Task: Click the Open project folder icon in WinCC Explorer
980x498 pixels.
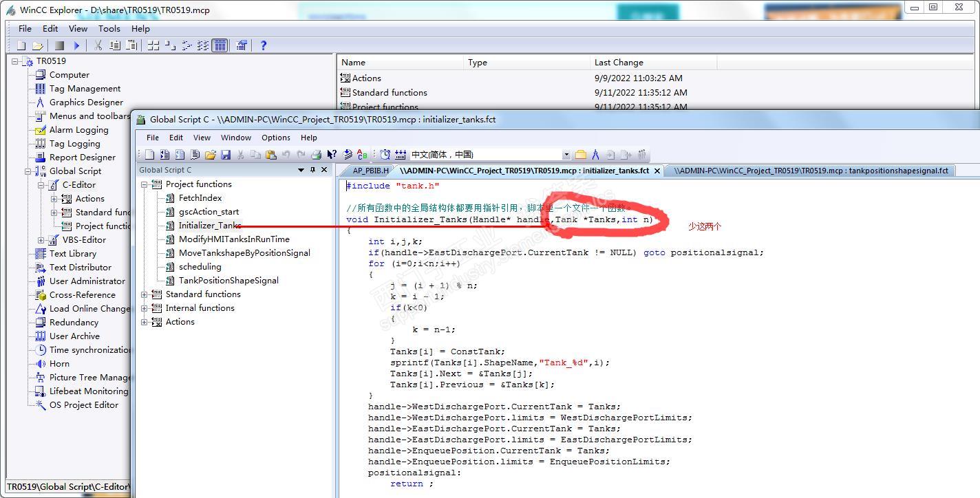Action: point(38,45)
